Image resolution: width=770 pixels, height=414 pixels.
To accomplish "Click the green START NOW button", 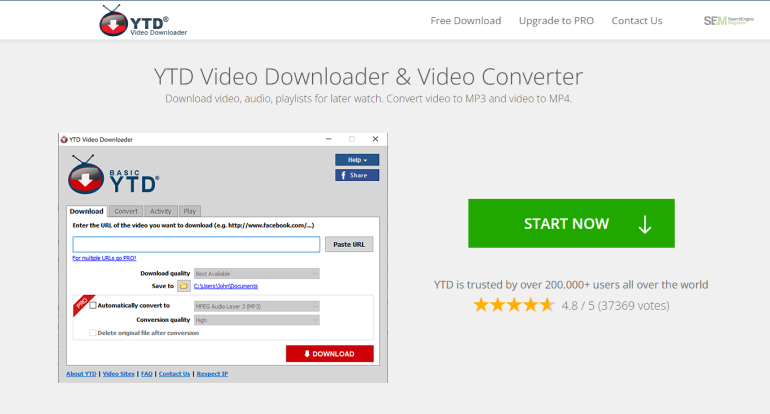I will click(x=571, y=223).
